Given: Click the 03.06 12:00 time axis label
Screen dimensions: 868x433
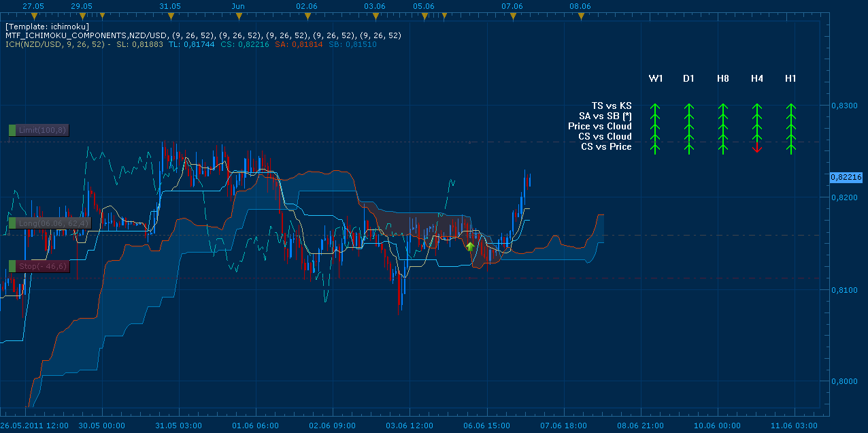Looking at the screenshot, I should coord(409,426).
